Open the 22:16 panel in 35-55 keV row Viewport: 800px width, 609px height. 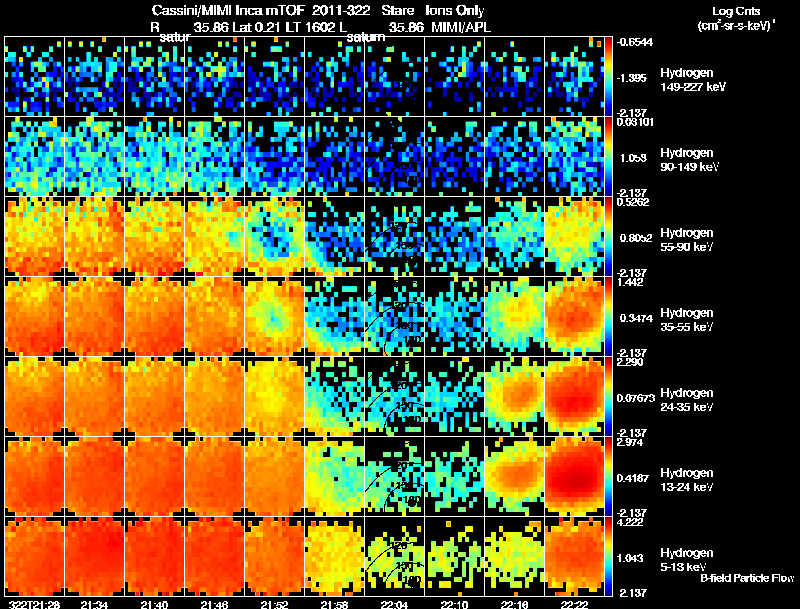tap(514, 316)
